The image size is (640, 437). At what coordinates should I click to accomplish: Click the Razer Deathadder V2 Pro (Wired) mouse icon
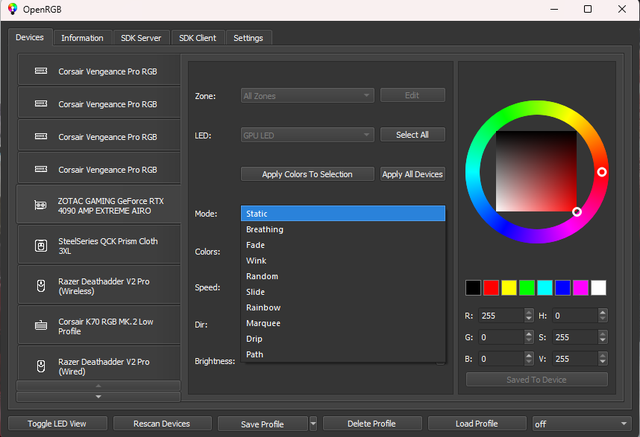41,366
